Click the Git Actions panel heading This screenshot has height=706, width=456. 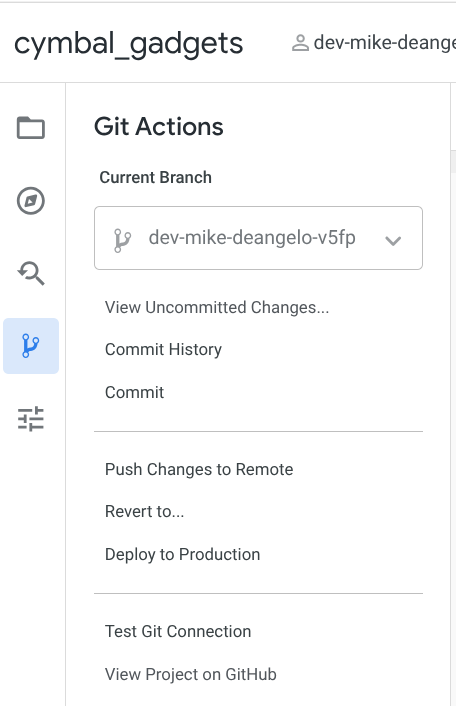click(x=158, y=127)
